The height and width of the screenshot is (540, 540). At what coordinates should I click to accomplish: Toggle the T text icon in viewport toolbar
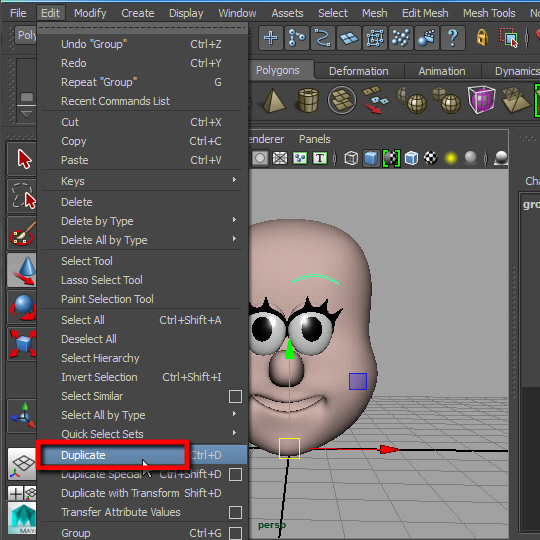(x=320, y=158)
